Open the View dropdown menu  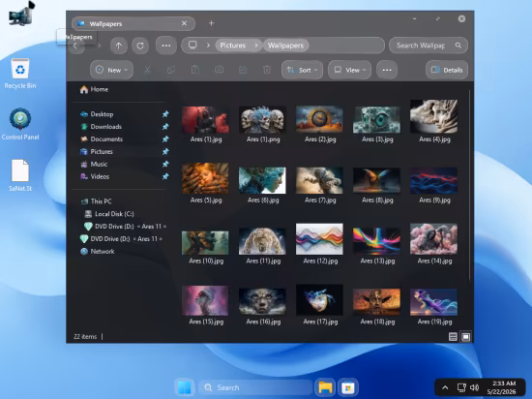[349, 70]
